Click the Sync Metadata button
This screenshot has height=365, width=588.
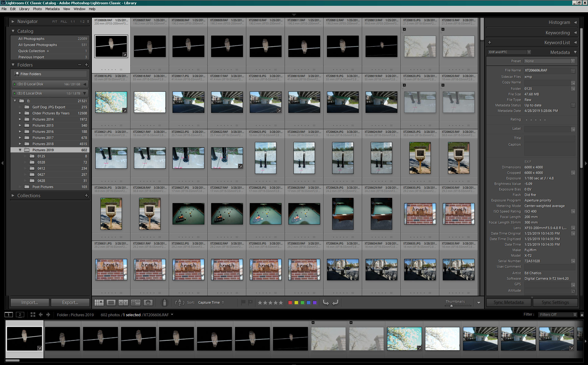pos(508,302)
